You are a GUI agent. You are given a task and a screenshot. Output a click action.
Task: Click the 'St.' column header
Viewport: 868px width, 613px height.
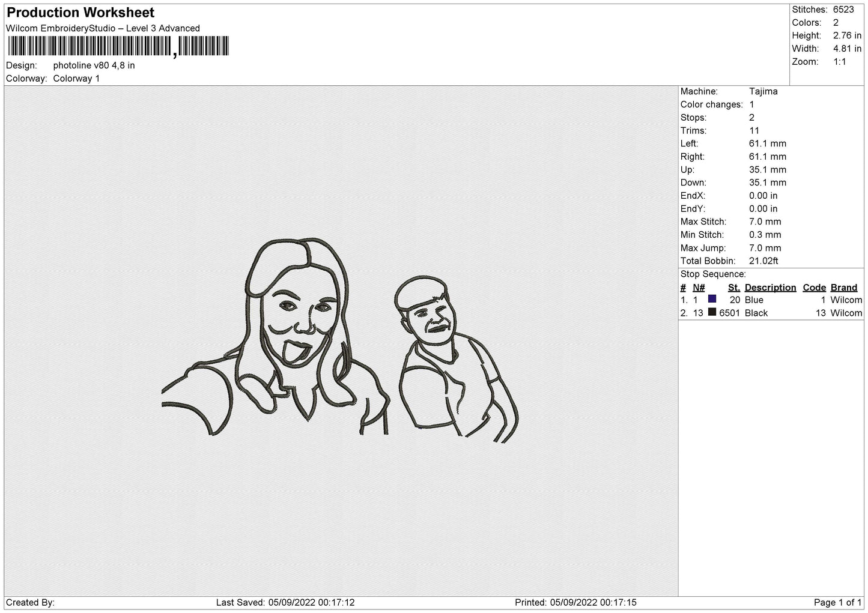[x=734, y=288]
